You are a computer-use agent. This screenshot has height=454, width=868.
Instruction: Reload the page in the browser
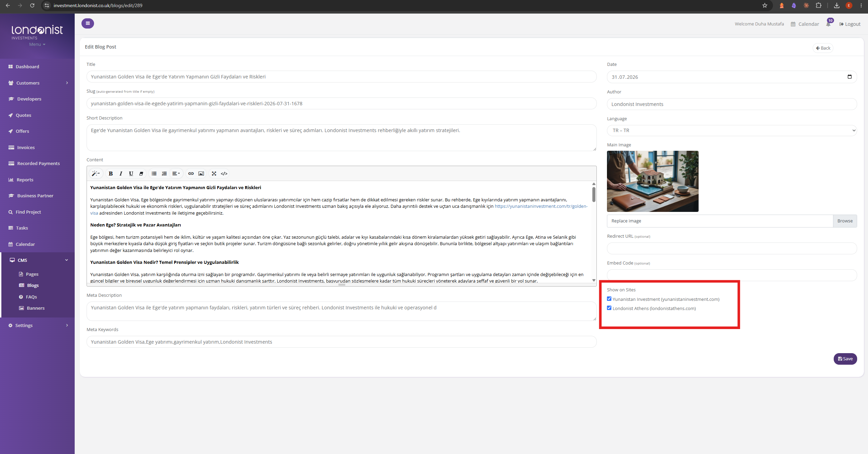32,5
